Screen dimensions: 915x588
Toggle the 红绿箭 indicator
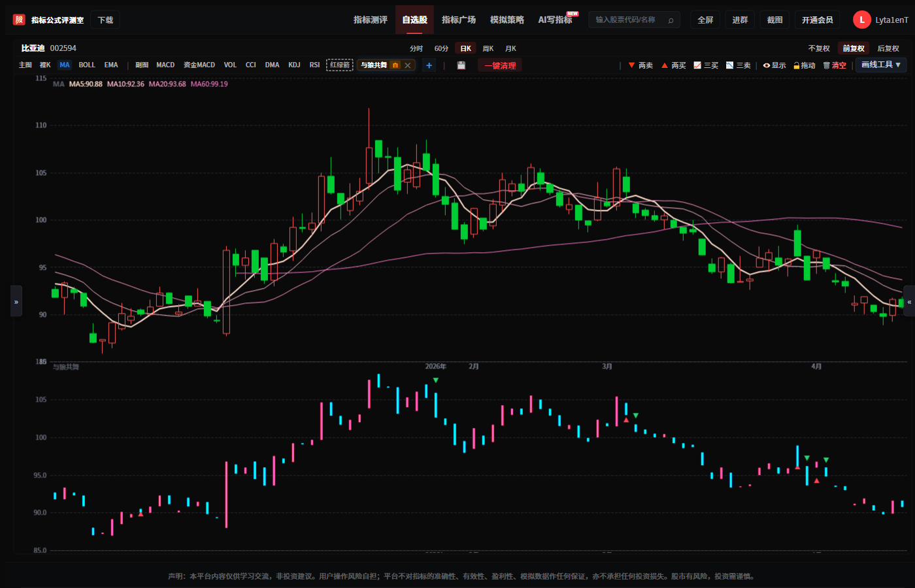point(340,65)
